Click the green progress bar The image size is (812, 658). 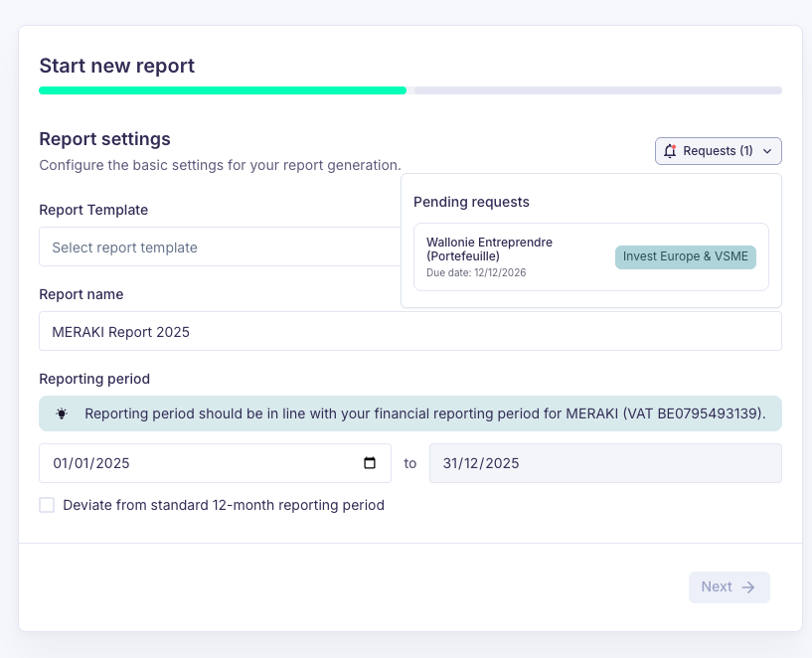(x=223, y=90)
